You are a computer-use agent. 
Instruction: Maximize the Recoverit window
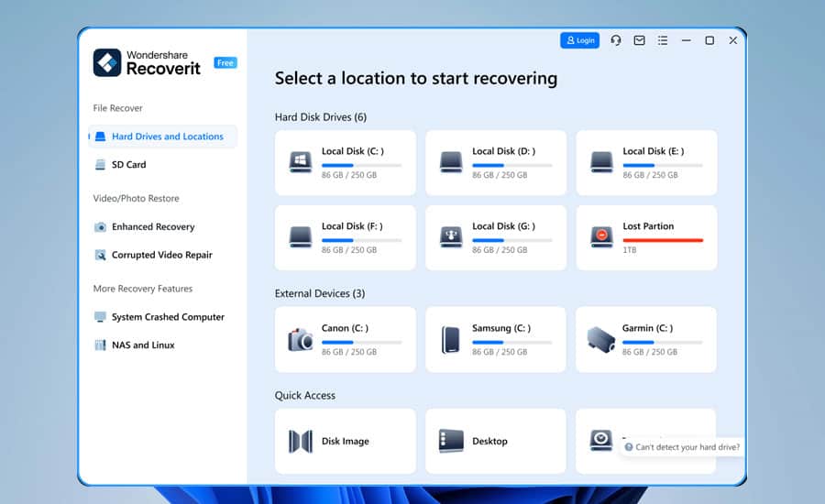point(709,40)
